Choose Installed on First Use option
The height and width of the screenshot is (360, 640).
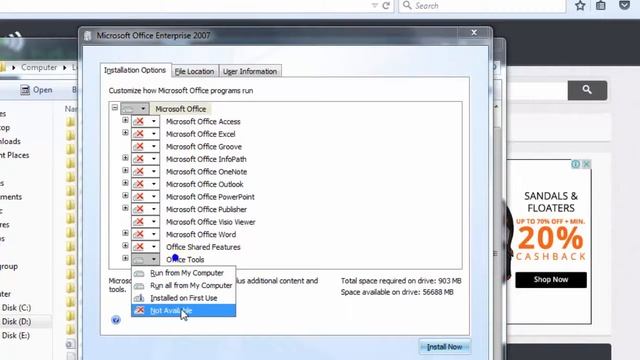tap(183, 298)
